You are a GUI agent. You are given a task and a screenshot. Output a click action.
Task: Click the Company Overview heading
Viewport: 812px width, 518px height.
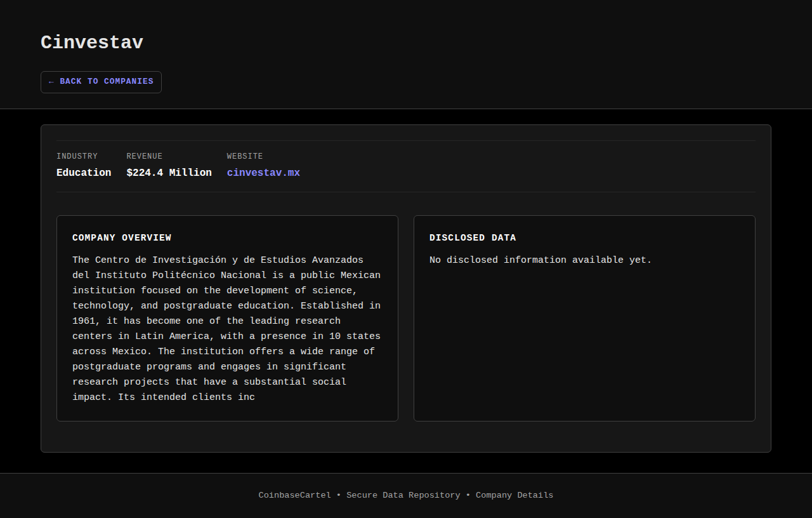122,238
